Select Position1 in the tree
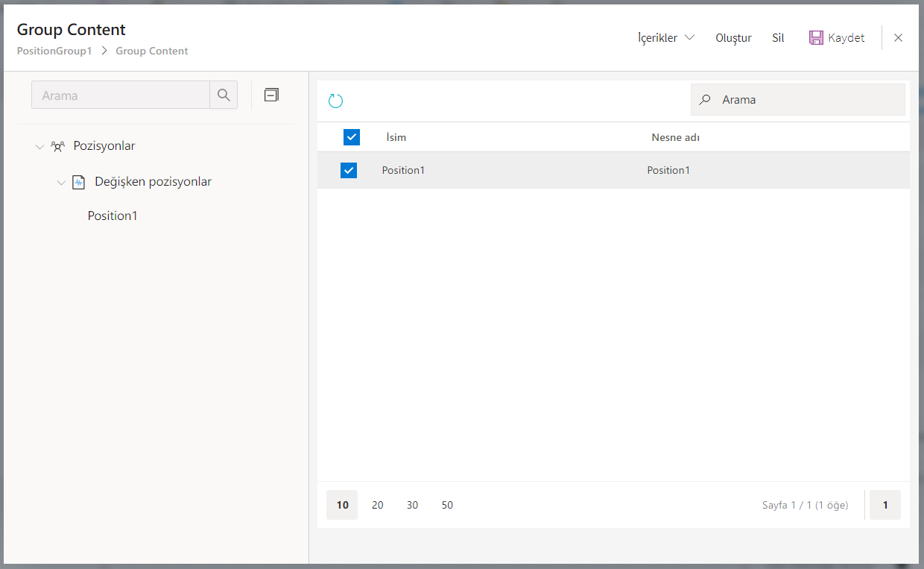Viewport: 924px width, 569px height. [x=113, y=216]
